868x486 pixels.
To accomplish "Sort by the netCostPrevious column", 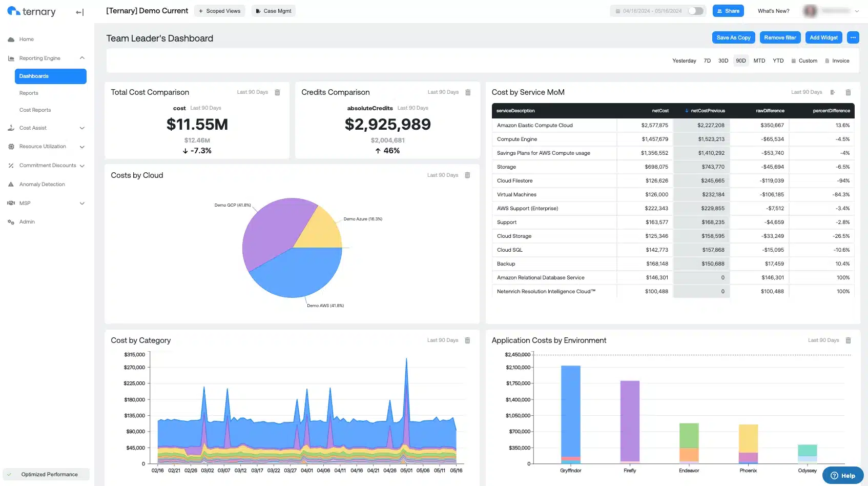I will (x=705, y=111).
